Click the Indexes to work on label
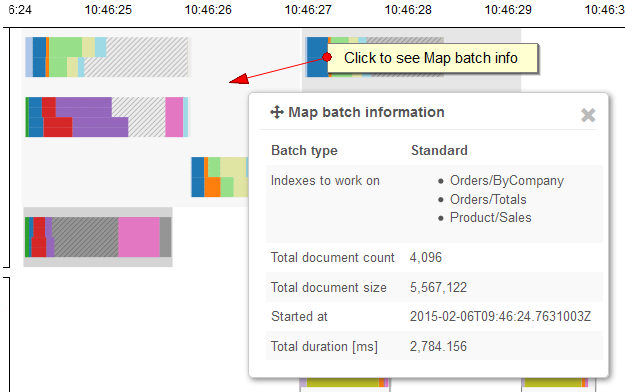 click(x=325, y=181)
